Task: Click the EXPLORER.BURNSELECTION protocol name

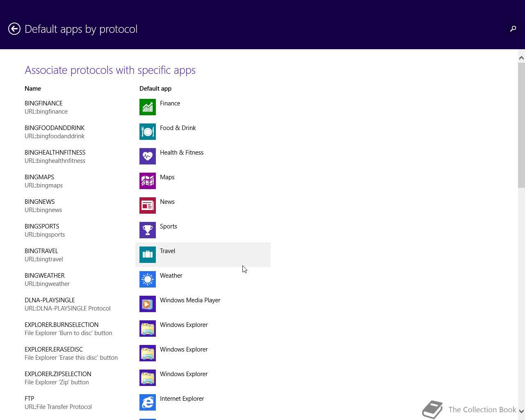Action: (x=62, y=325)
